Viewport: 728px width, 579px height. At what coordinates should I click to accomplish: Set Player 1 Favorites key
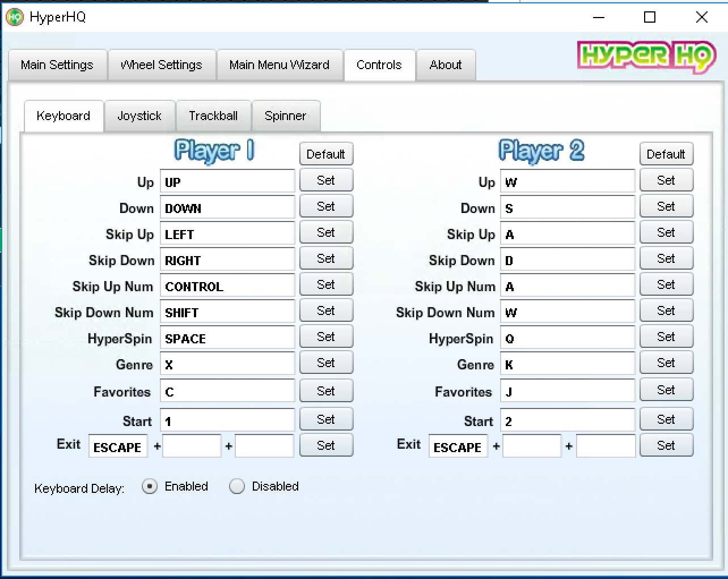[x=326, y=391]
